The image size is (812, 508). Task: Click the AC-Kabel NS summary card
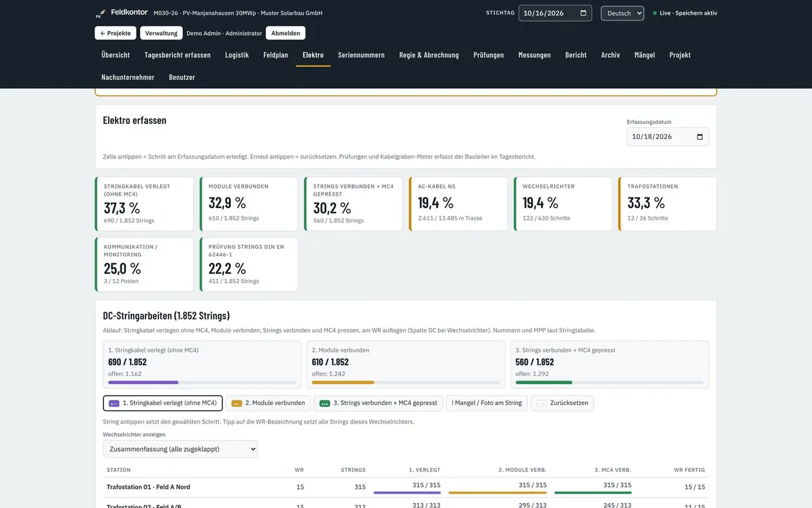459,204
